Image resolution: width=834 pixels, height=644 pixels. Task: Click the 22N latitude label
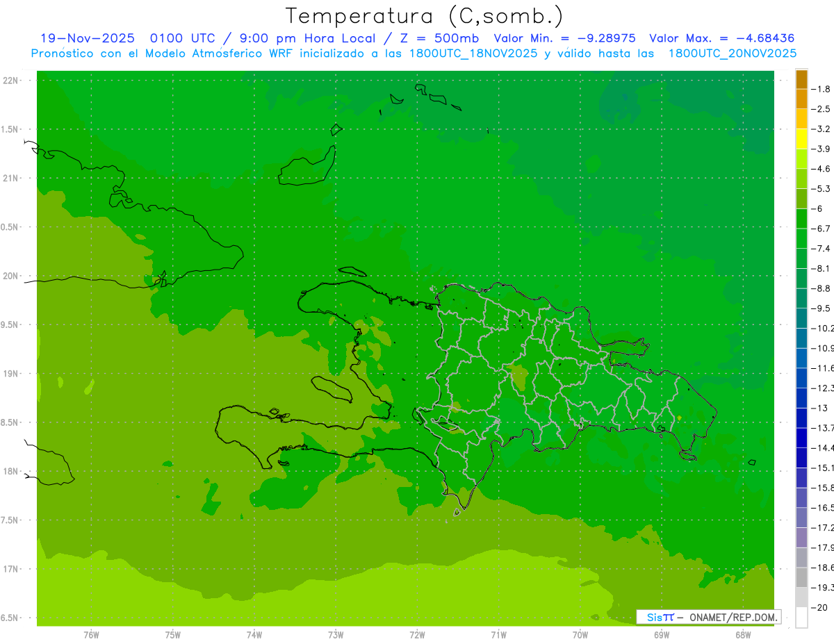10,81
